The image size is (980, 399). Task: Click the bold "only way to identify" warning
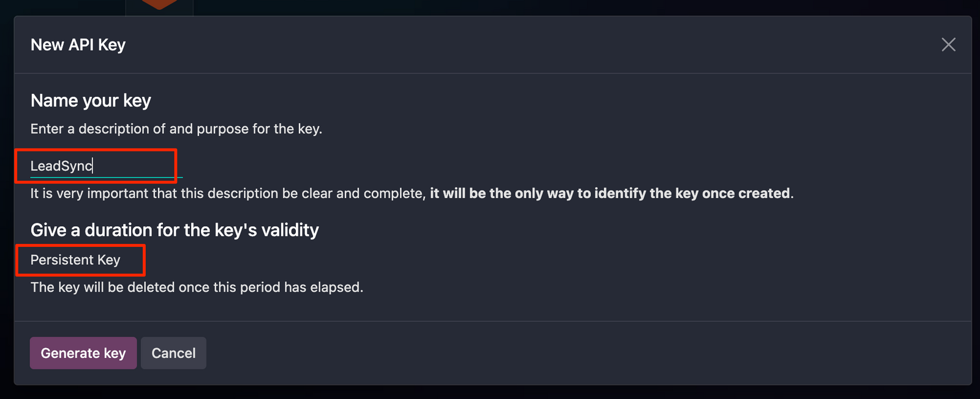click(609, 194)
